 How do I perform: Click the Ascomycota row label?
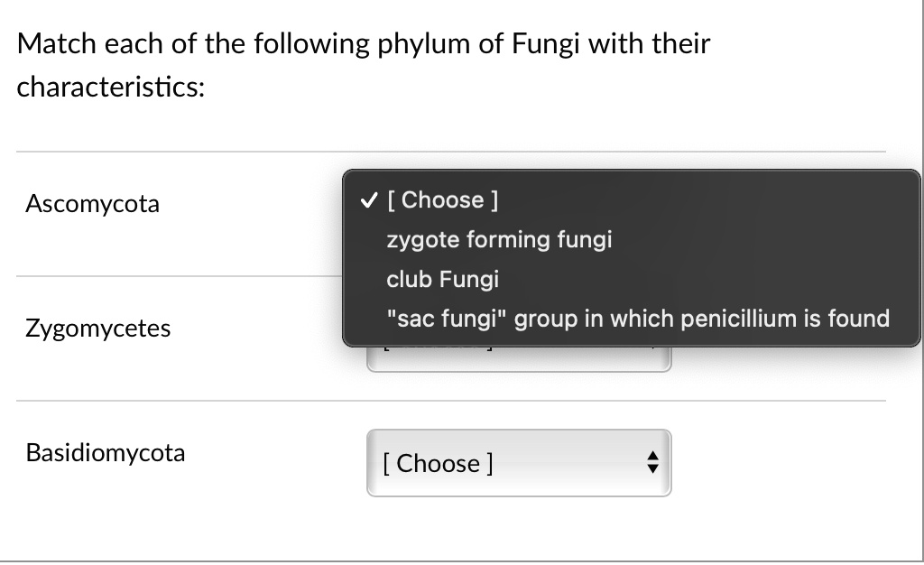click(x=92, y=204)
